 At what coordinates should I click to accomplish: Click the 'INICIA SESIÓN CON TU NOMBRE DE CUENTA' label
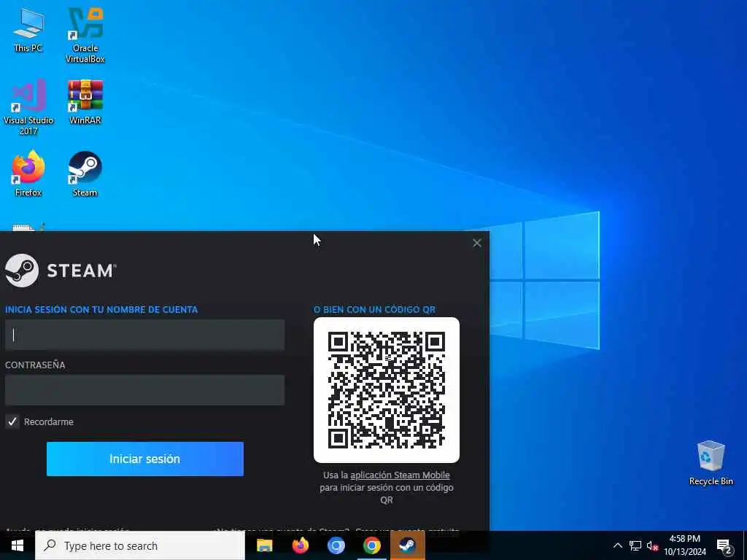point(101,309)
